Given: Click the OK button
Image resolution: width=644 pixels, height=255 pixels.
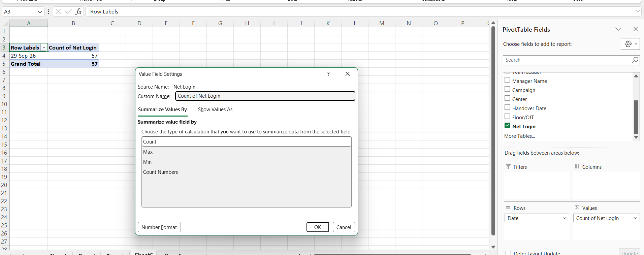Looking at the screenshot, I should pos(318,227).
